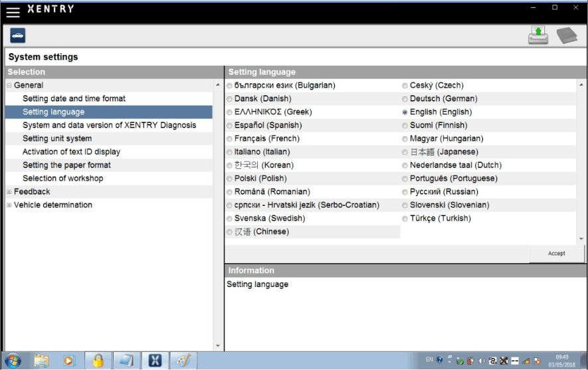Open the XENTRY app in the taskbar
This screenshot has width=588, height=370.
155,361
